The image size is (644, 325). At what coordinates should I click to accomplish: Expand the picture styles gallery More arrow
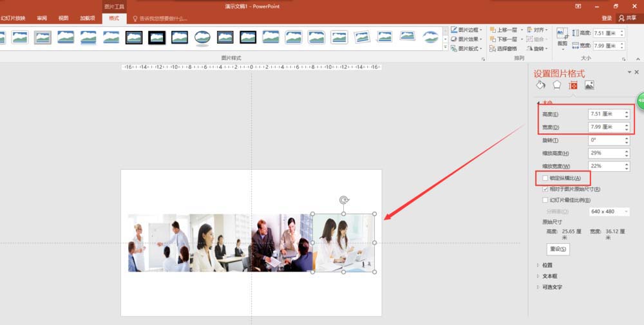446,47
